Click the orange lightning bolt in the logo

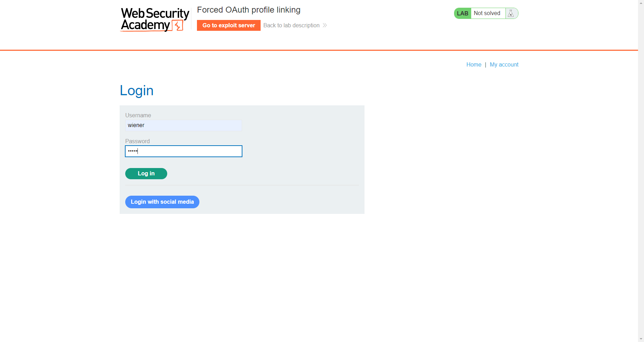(x=178, y=26)
